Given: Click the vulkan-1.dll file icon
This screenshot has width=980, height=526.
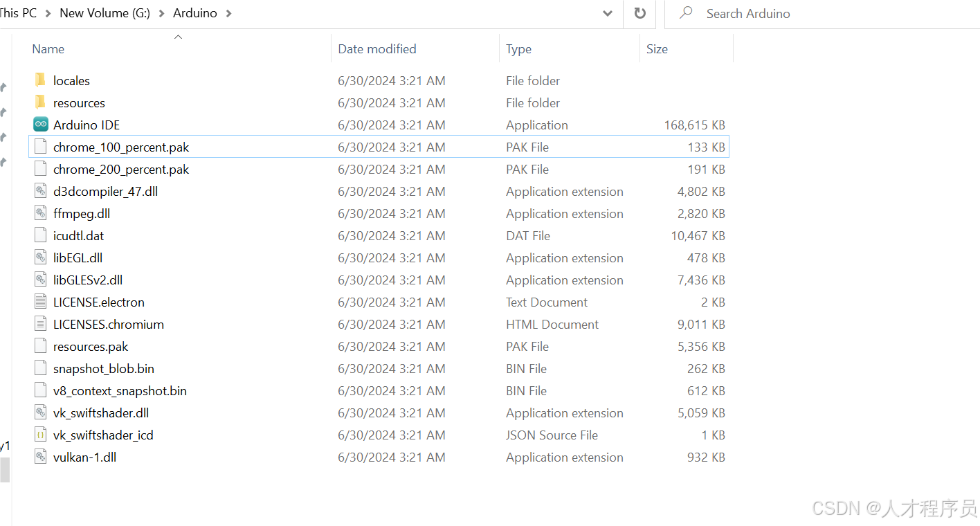Looking at the screenshot, I should (x=41, y=457).
